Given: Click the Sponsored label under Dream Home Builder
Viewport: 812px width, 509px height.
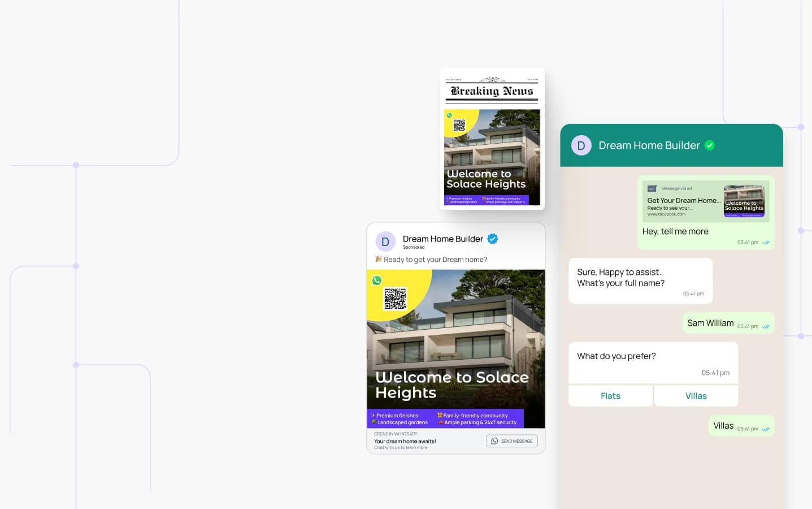Looking at the screenshot, I should click(413, 247).
